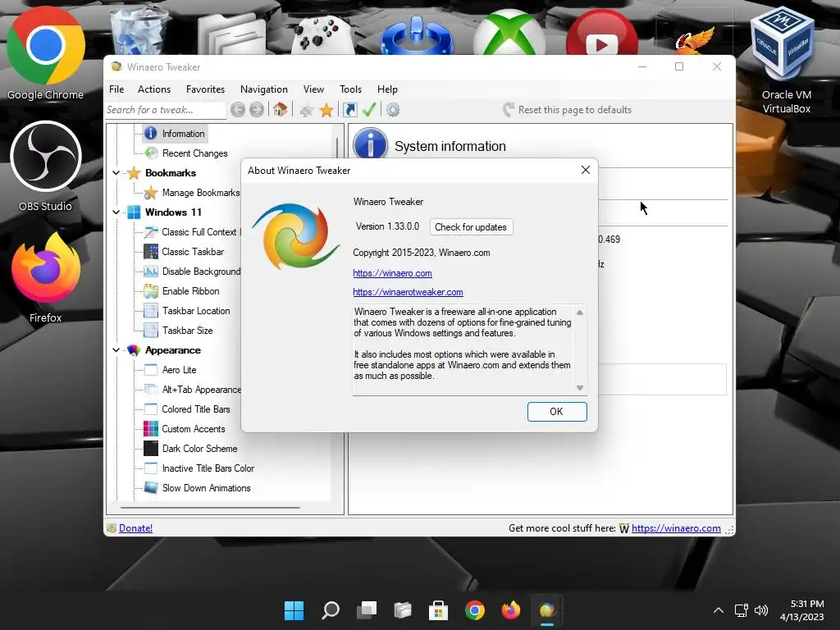The width and height of the screenshot is (840, 630).
Task: Open Microsoft Store from taskbar
Action: point(438,610)
